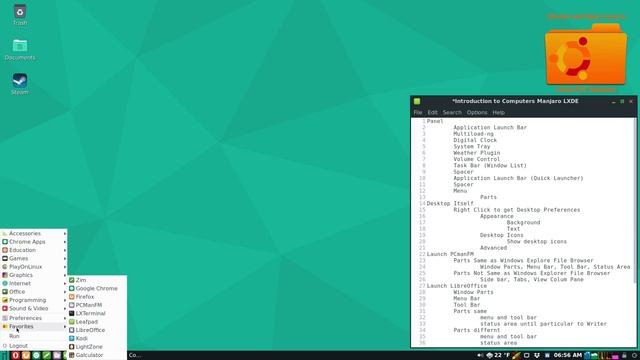Select the Favorites menu entry

click(x=34, y=327)
